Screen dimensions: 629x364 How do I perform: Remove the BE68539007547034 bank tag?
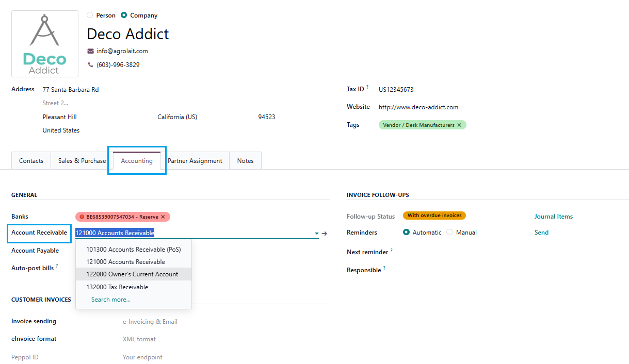163,217
